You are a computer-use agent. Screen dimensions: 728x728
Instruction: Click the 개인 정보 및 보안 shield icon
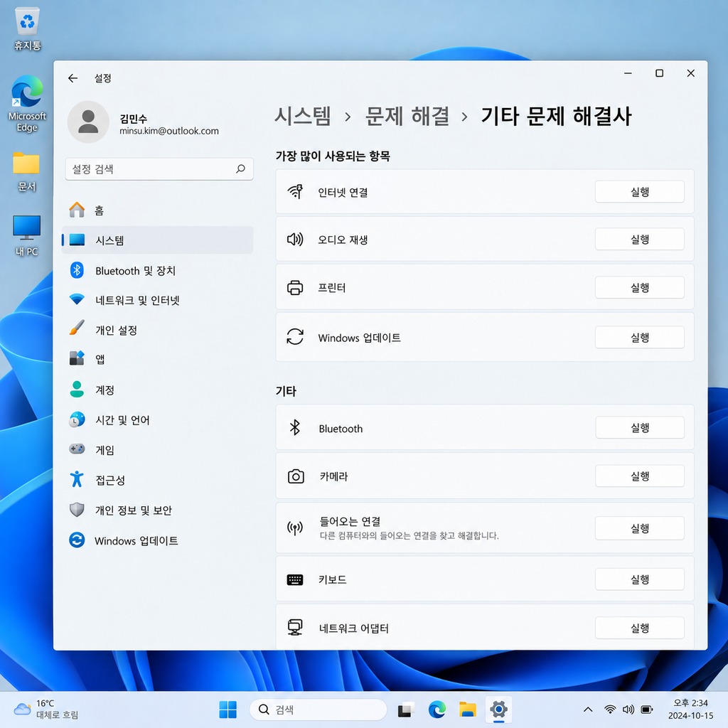point(77,509)
